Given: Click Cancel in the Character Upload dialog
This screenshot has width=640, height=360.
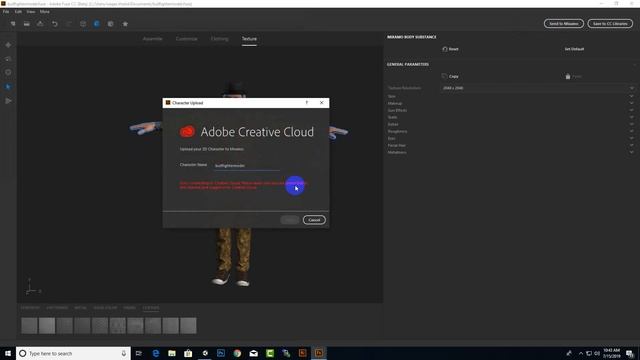Looking at the screenshot, I should pyautogui.click(x=314, y=220).
